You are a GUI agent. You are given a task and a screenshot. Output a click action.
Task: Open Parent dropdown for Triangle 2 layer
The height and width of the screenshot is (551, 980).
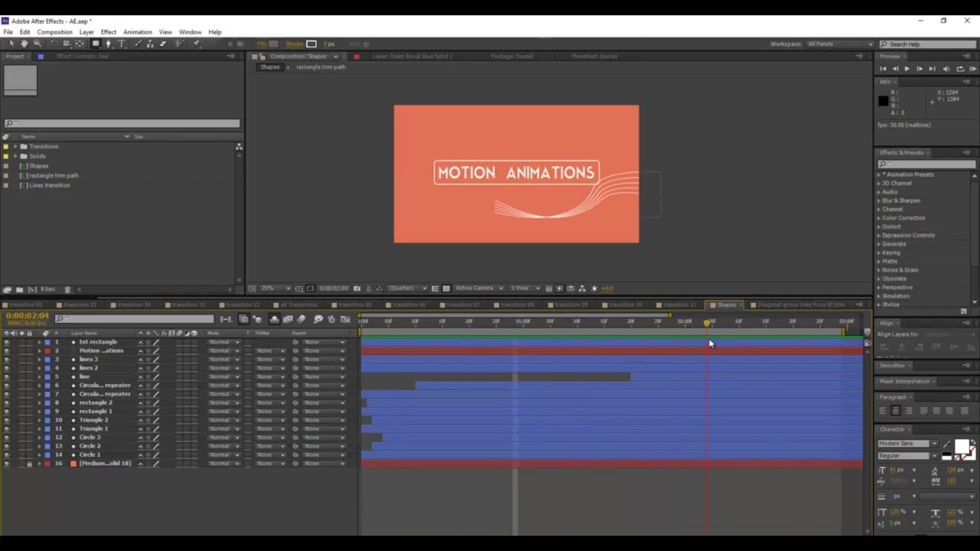(324, 420)
